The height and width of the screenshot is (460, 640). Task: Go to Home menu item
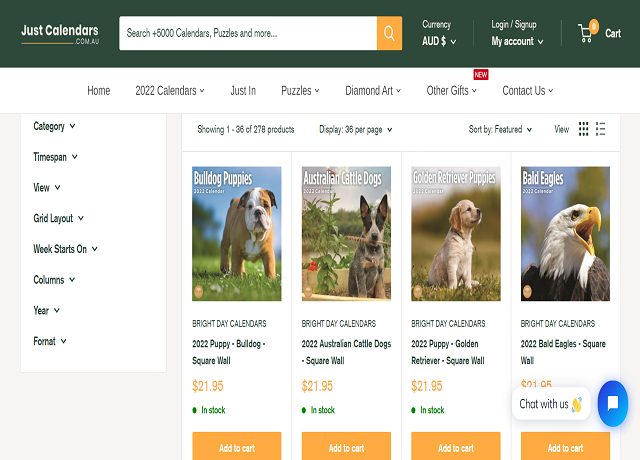click(x=98, y=91)
